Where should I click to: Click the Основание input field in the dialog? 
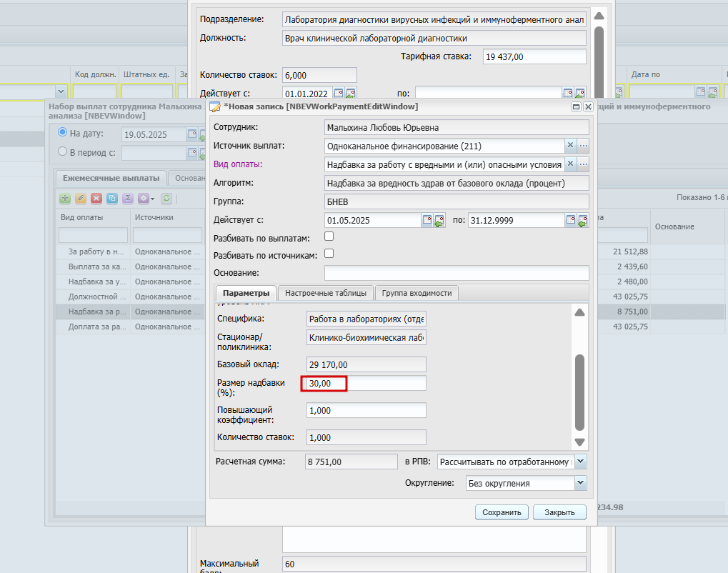point(457,273)
